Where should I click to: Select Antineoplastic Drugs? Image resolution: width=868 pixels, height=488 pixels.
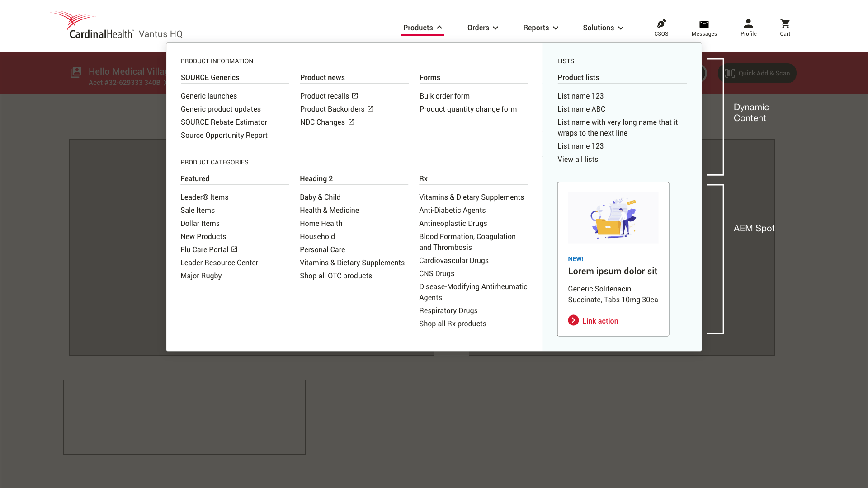tap(453, 223)
